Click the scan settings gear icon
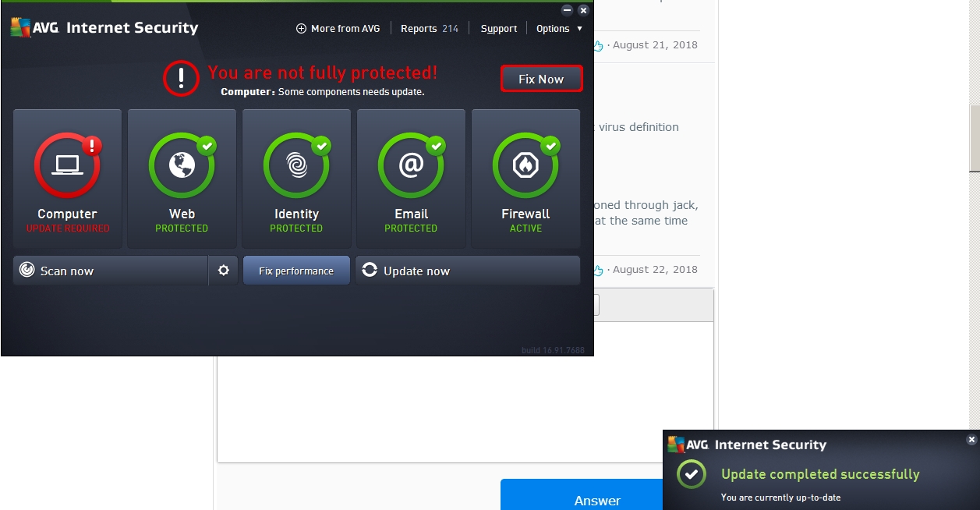Image resolution: width=980 pixels, height=510 pixels. tap(224, 271)
